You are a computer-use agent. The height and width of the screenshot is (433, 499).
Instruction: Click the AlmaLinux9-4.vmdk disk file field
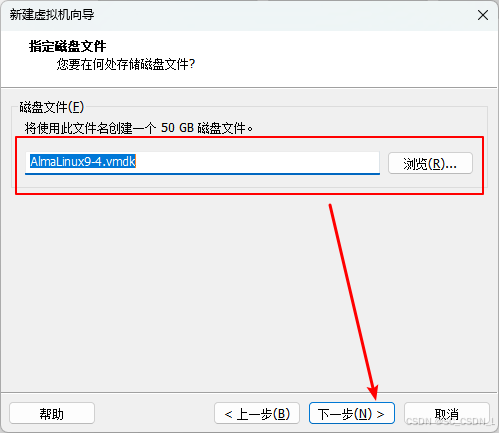(202, 162)
